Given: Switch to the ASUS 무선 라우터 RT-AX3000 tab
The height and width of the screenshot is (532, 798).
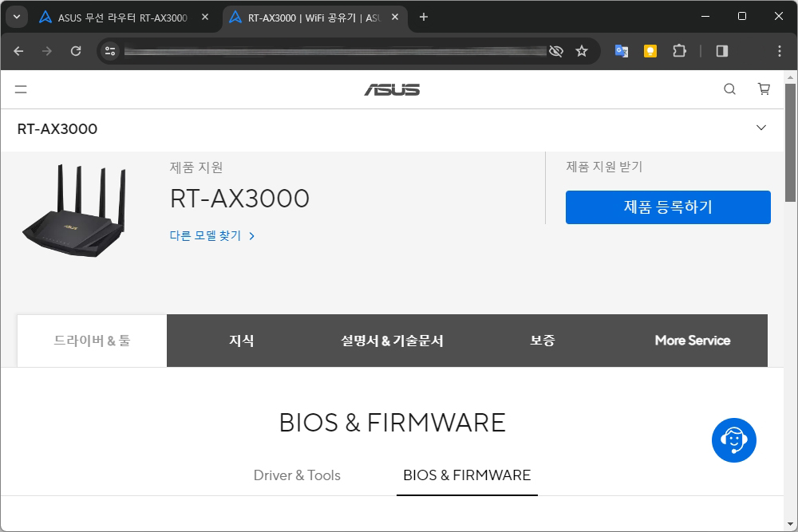Looking at the screenshot, I should click(x=122, y=18).
